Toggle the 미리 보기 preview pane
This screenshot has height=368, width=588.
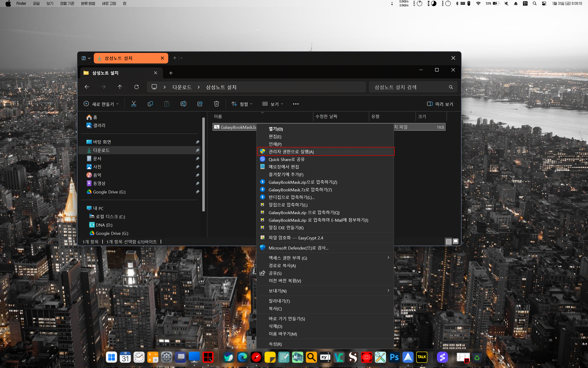click(x=440, y=104)
